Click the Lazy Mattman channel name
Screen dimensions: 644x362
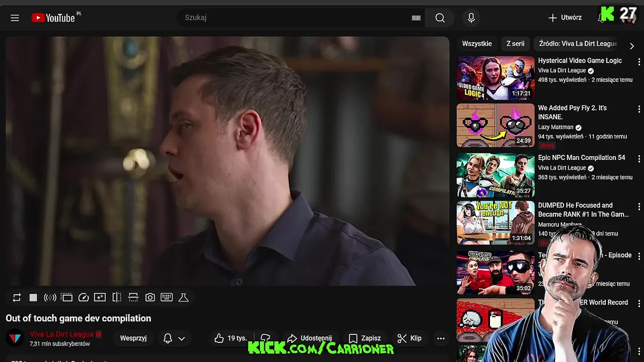[555, 128]
